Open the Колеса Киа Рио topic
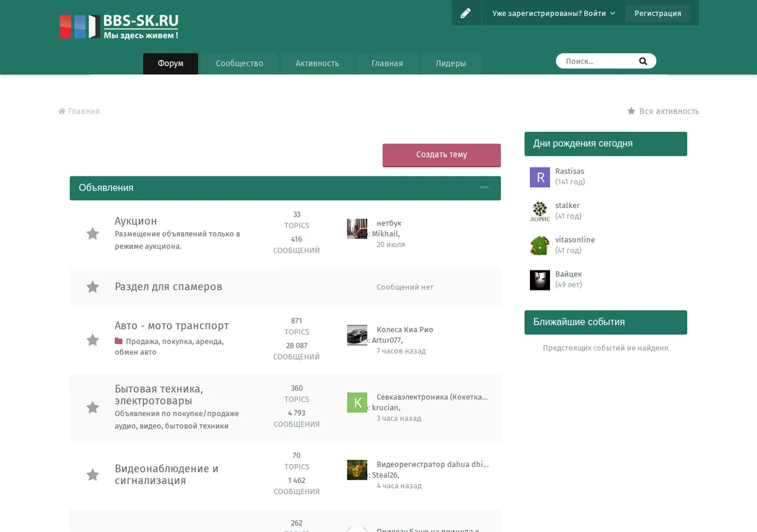 tap(405, 330)
